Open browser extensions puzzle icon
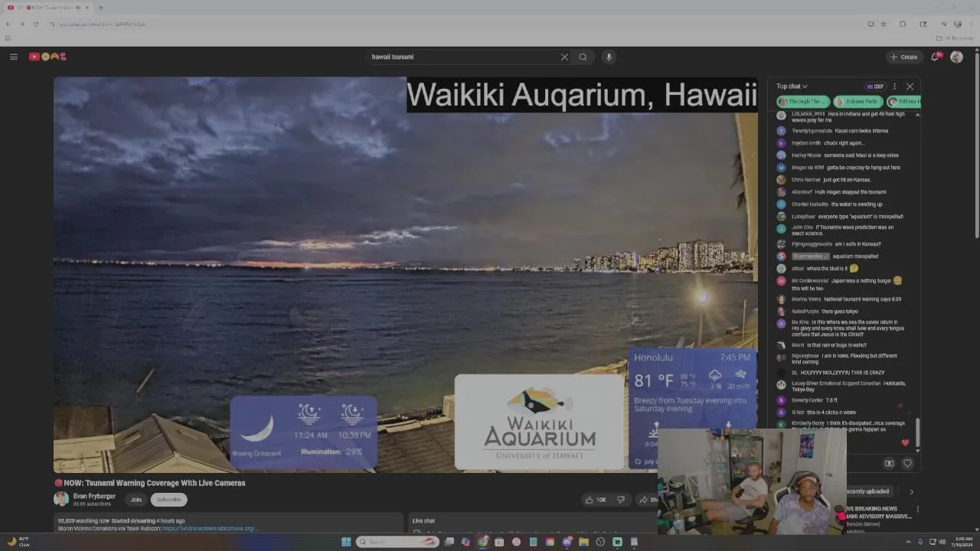The height and width of the screenshot is (551, 980). [x=903, y=24]
